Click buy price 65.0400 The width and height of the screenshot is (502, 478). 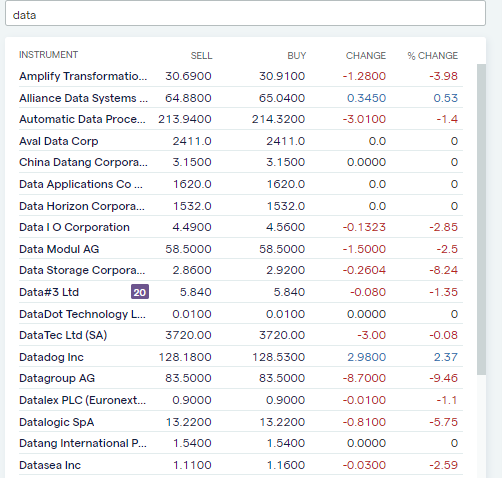pos(282,98)
